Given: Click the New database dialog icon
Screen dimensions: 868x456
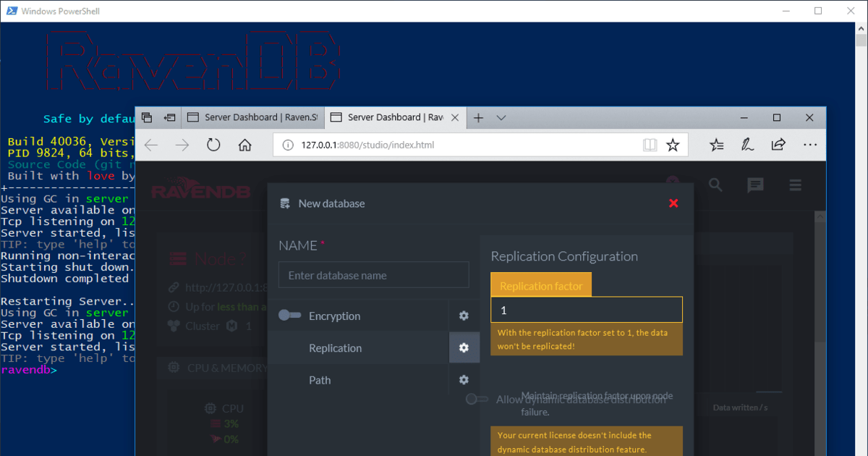Looking at the screenshot, I should click(x=285, y=203).
